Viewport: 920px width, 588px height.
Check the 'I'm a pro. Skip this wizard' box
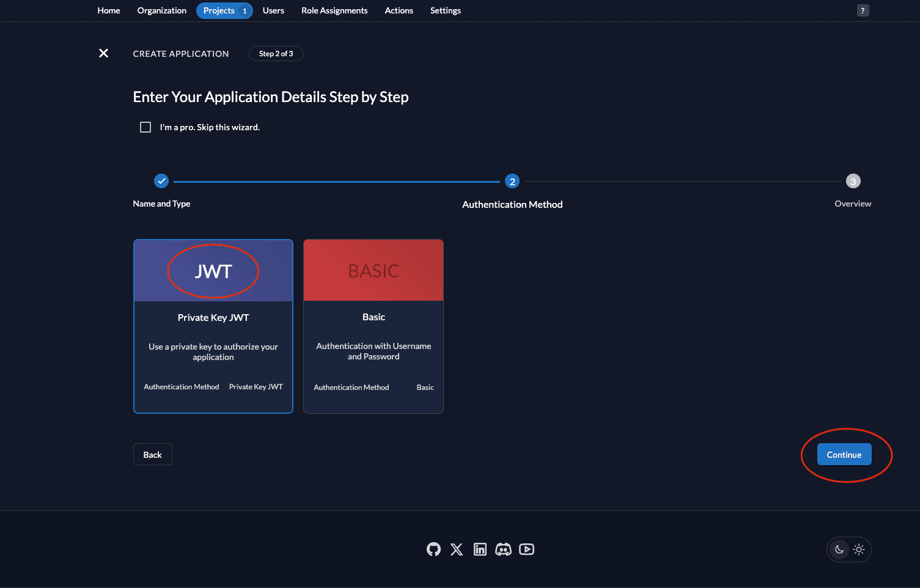pyautogui.click(x=145, y=127)
